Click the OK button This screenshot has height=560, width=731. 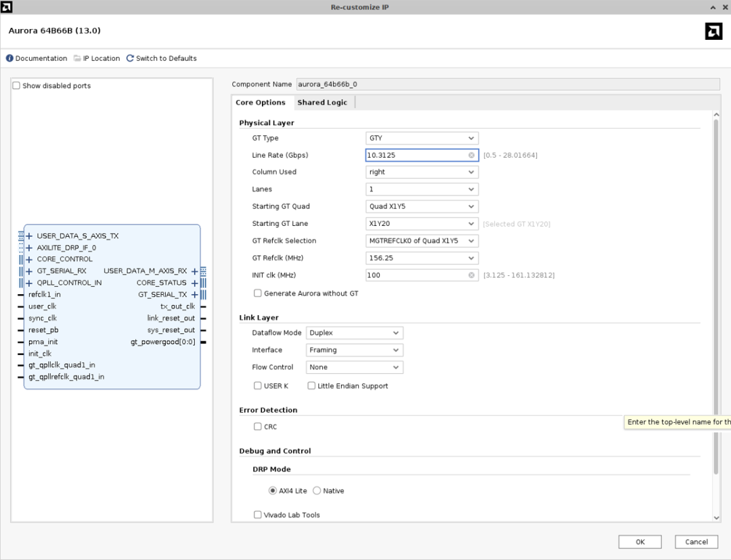[x=640, y=542]
